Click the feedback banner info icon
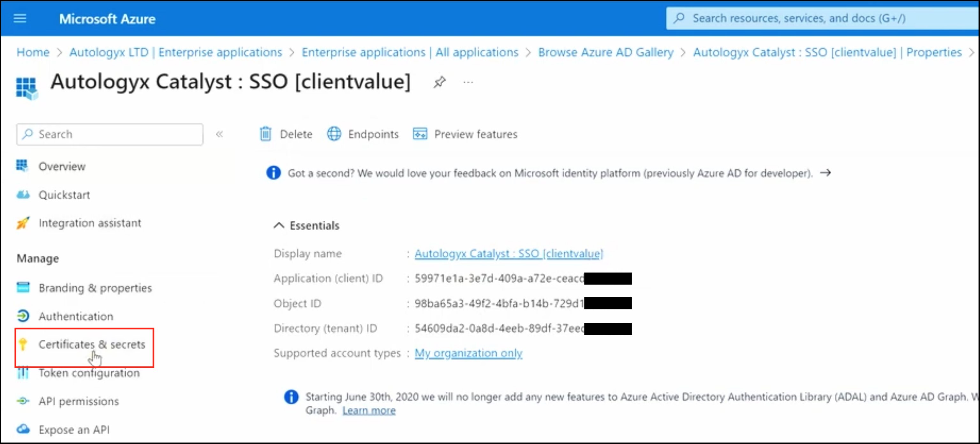The image size is (980, 444). coord(273,173)
